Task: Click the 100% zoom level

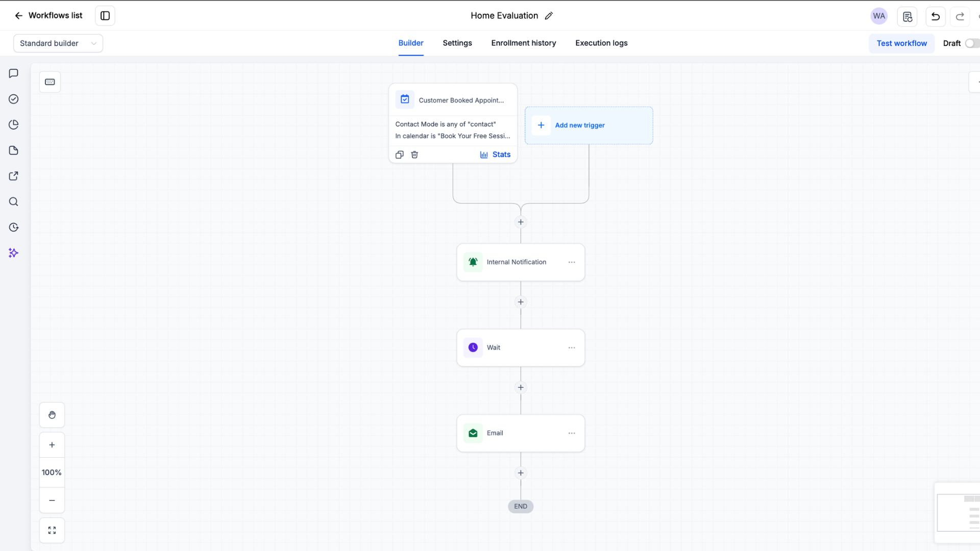Action: pos(52,472)
